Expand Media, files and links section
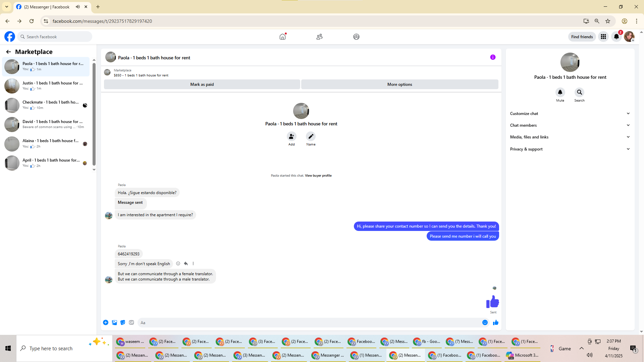This screenshot has width=644, height=362. point(570,137)
